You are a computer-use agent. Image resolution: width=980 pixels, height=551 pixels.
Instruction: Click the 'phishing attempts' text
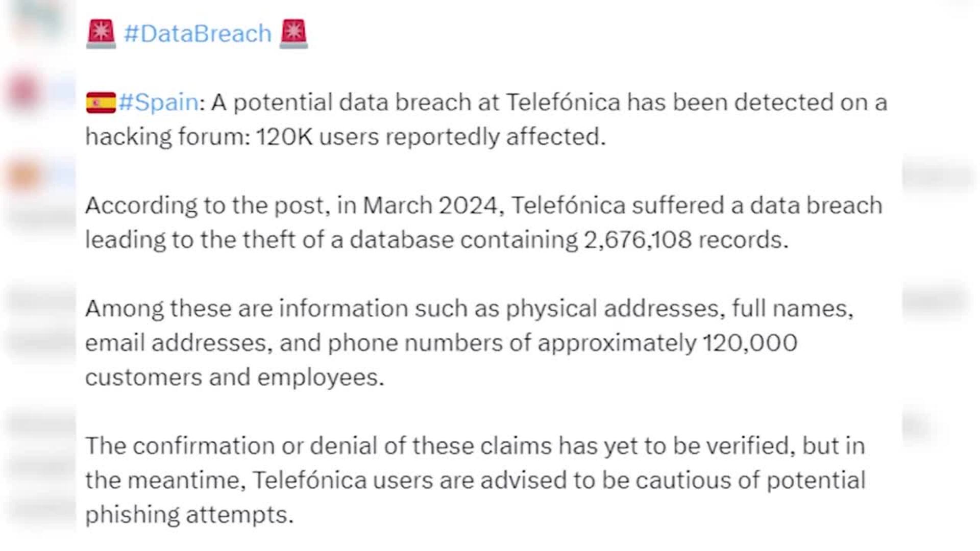pyautogui.click(x=189, y=514)
